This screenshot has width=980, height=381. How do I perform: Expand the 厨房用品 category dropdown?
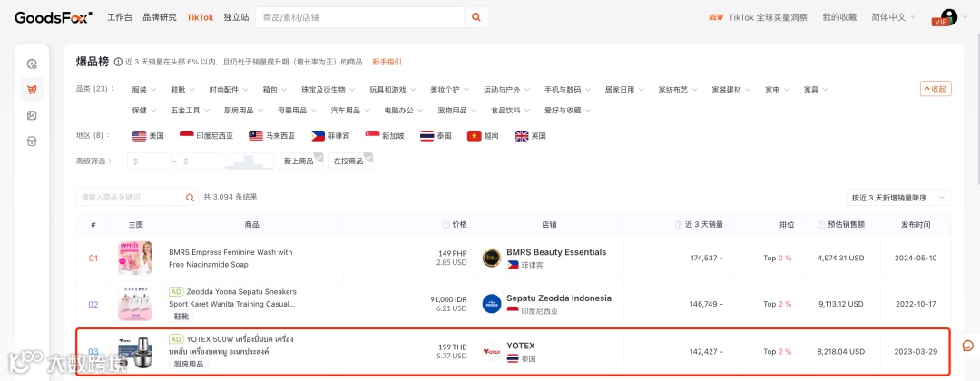coord(244,111)
